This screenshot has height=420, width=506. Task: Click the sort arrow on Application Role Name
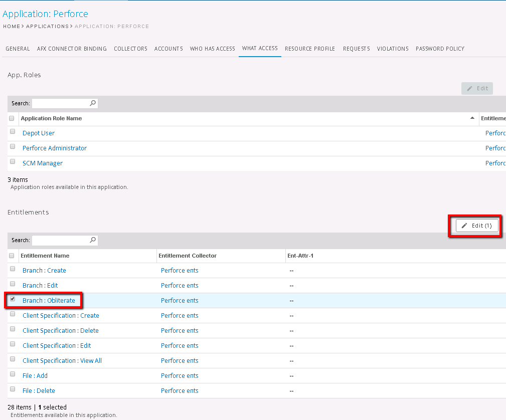click(472, 118)
